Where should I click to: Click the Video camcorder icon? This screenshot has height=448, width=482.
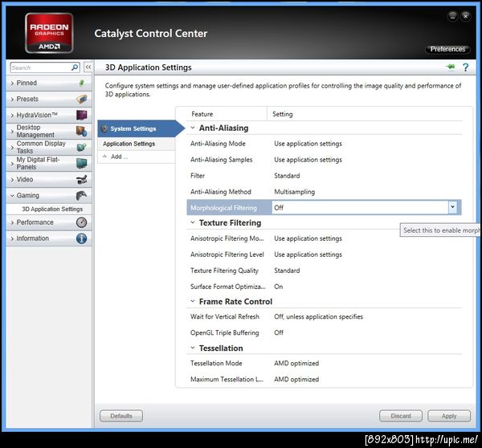tap(81, 180)
